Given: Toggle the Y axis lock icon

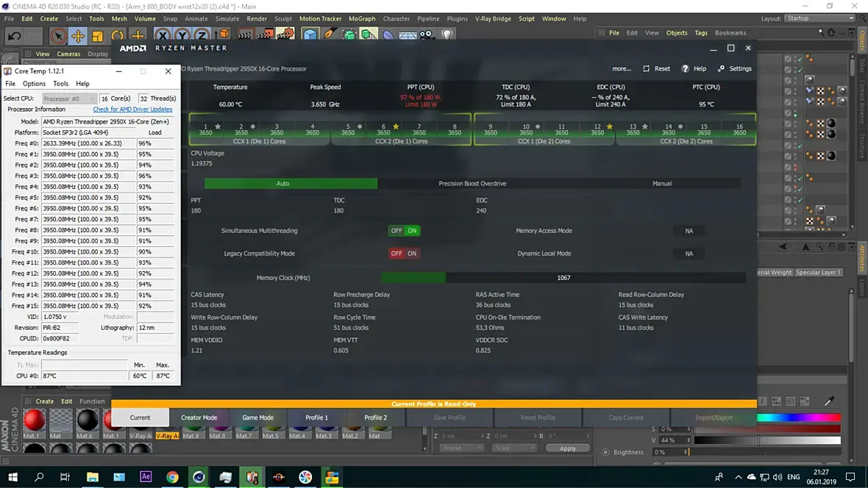Looking at the screenshot, I should coord(182,36).
